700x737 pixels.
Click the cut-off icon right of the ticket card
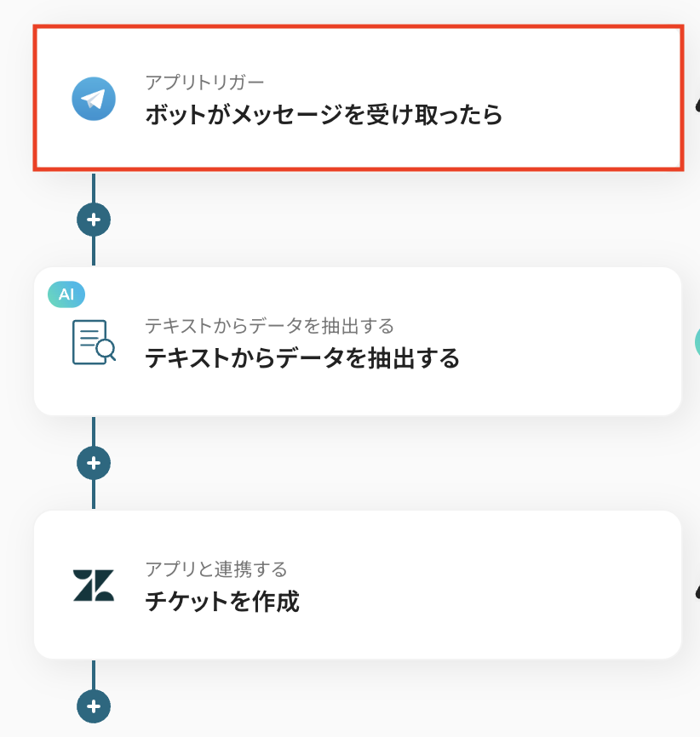(697, 589)
